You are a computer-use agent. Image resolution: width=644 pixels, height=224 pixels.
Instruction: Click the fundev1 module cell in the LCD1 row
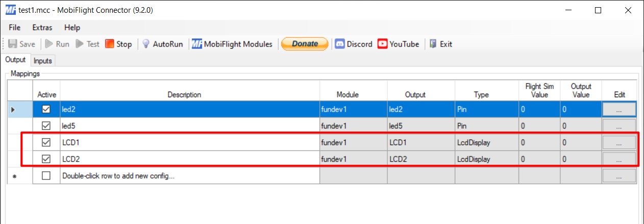coord(354,143)
